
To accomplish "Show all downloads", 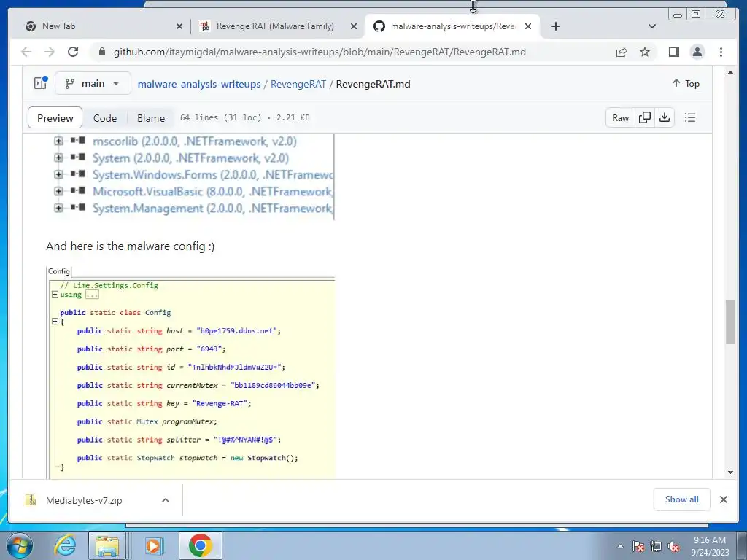I will coord(682,499).
